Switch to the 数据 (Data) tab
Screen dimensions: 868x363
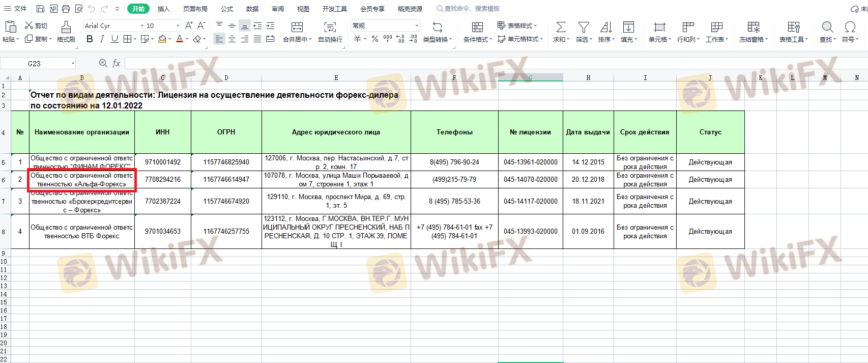tap(252, 9)
